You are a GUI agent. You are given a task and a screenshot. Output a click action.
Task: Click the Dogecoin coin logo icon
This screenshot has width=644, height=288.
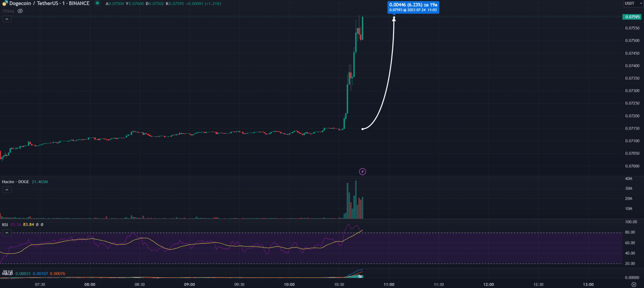pyautogui.click(x=5, y=3)
